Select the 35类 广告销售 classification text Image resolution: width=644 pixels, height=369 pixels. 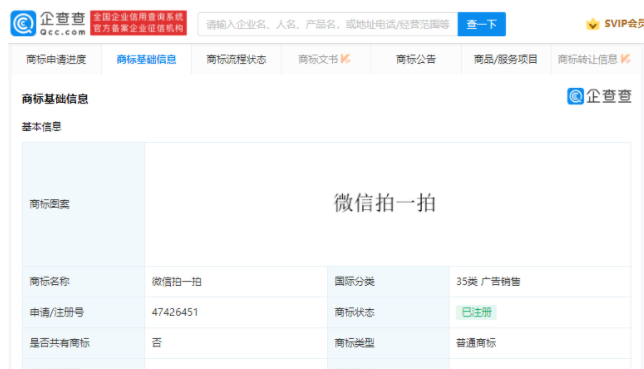(x=488, y=282)
